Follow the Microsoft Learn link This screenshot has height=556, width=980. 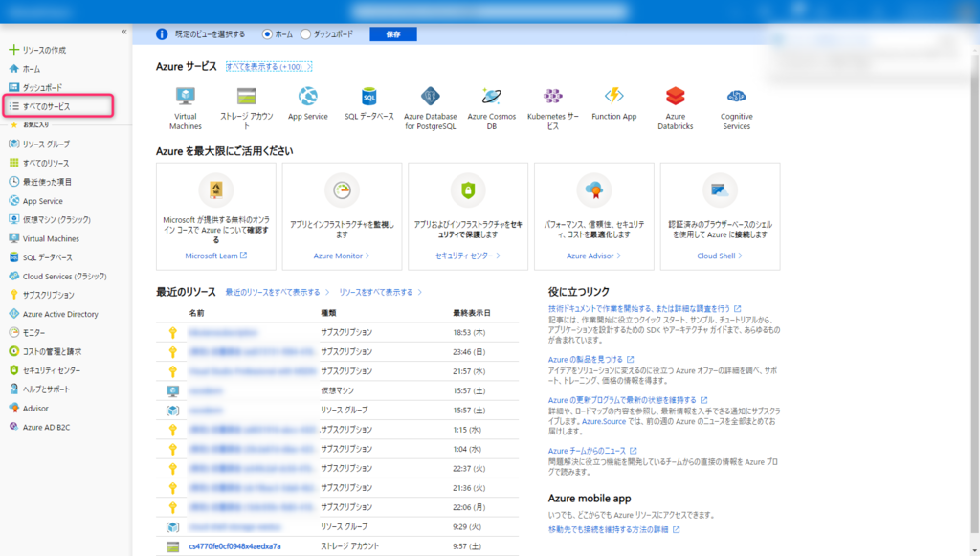[x=215, y=256]
